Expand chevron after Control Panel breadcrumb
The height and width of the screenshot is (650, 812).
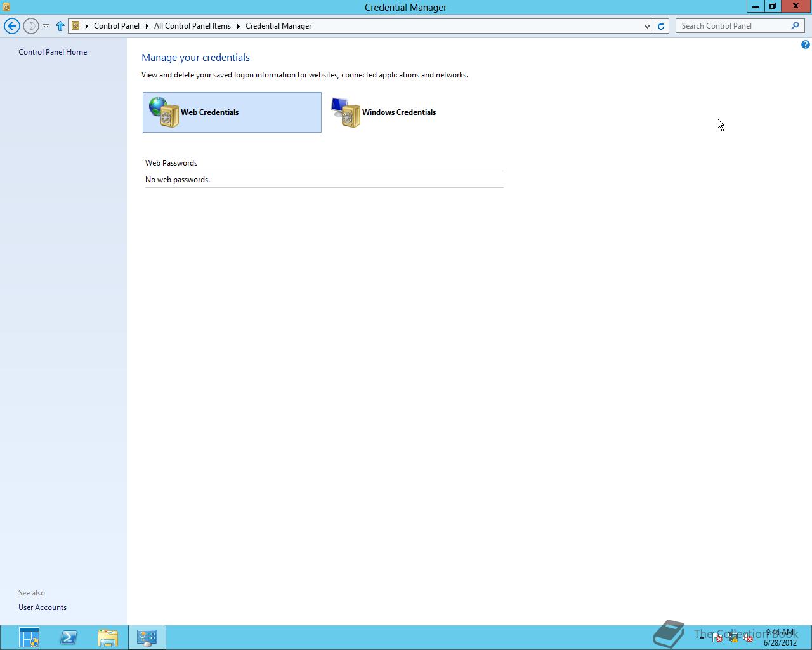tap(147, 26)
